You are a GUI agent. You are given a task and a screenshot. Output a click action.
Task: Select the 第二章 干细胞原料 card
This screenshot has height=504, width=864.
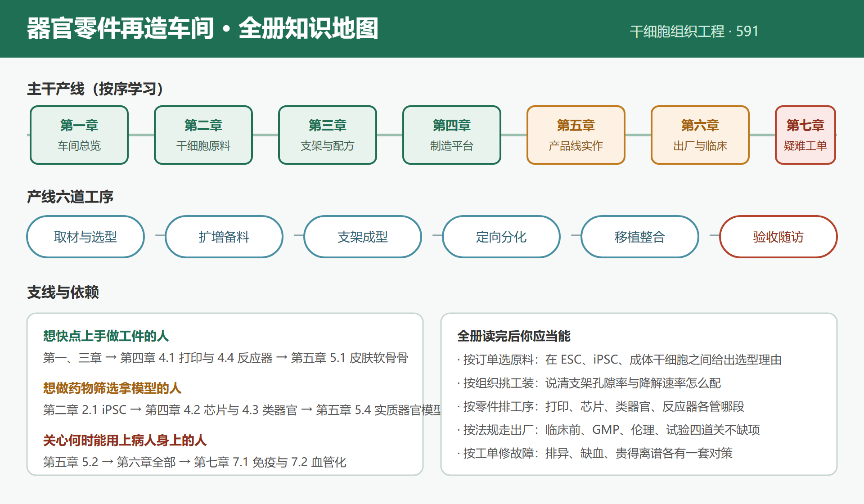[x=203, y=135]
